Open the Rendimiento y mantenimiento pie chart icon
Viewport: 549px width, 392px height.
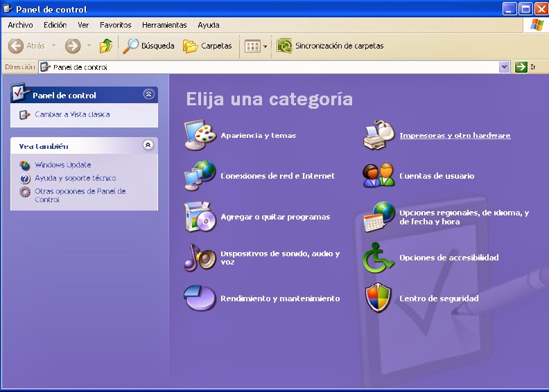pyautogui.click(x=200, y=298)
